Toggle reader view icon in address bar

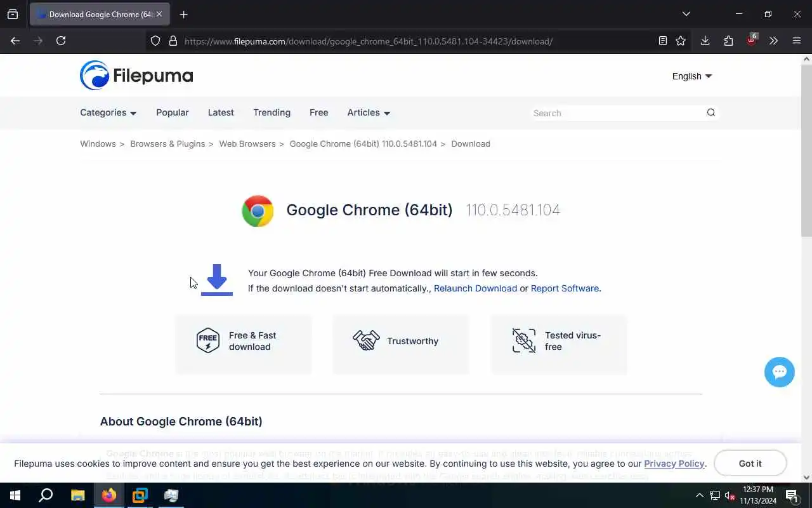point(662,41)
